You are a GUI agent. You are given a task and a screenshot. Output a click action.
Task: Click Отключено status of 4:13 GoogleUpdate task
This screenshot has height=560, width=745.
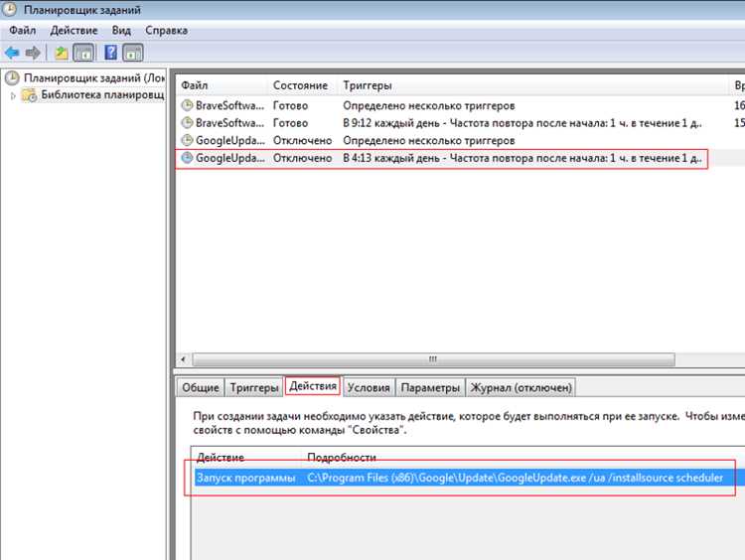[x=302, y=158]
